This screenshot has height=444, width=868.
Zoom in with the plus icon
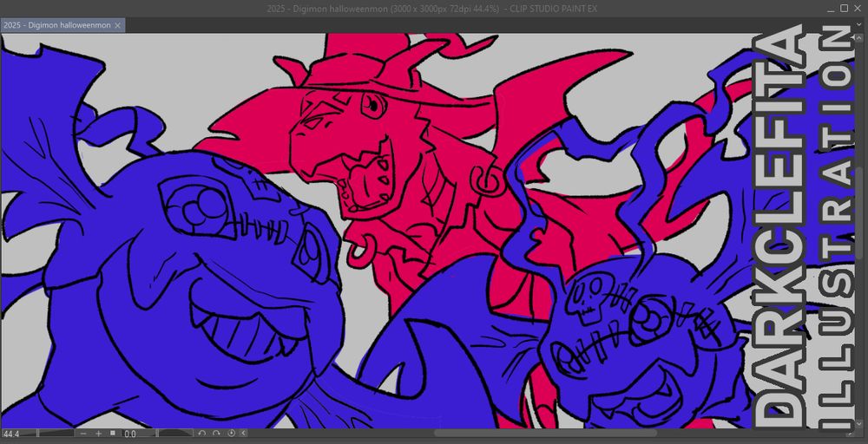click(x=99, y=434)
